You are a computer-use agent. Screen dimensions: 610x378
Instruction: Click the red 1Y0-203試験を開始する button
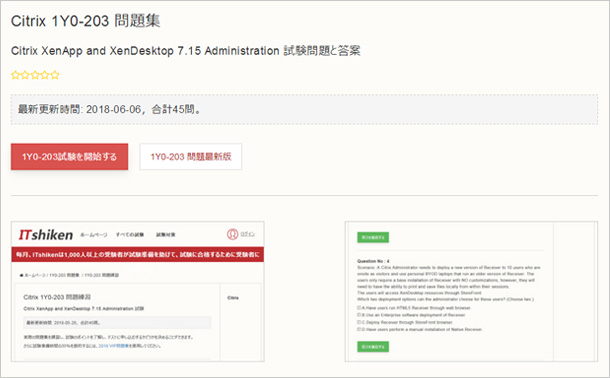[x=69, y=157]
